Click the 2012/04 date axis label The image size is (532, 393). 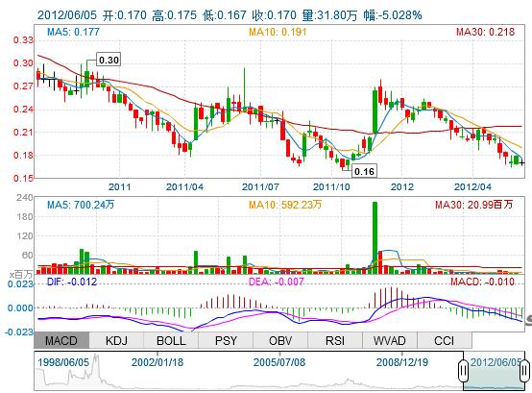pyautogui.click(x=472, y=186)
